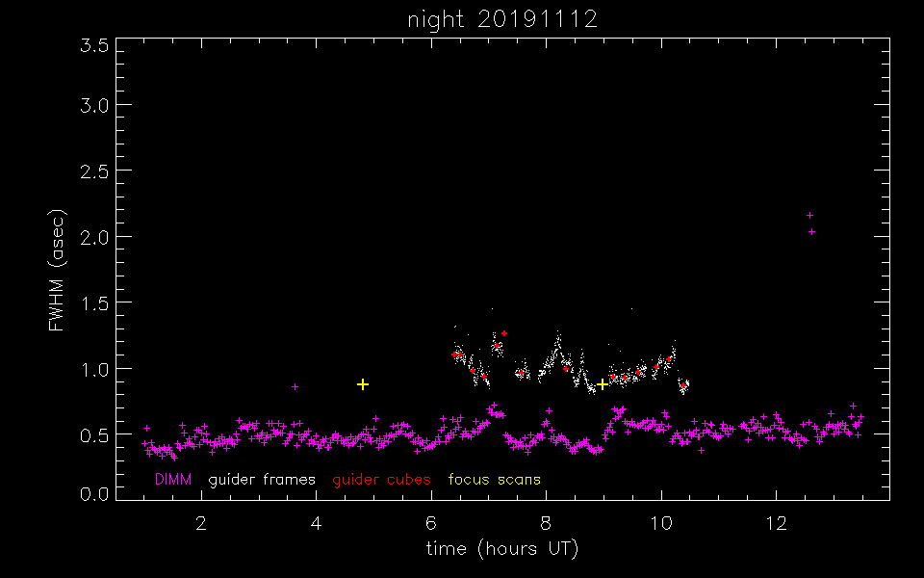This screenshot has width=924, height=578.
Task: Click the x-axis tick label '4'
Action: pyautogui.click(x=317, y=523)
